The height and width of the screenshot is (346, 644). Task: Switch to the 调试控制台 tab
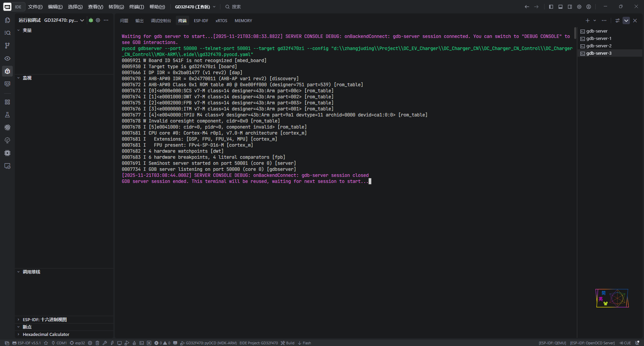[161, 21]
